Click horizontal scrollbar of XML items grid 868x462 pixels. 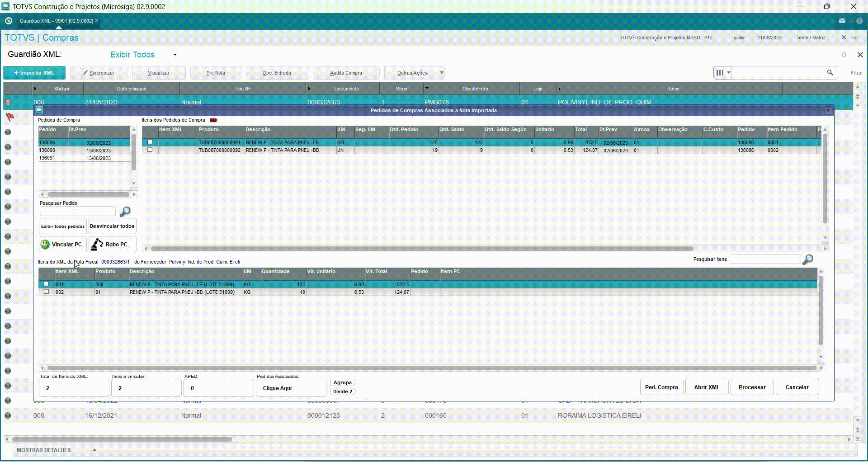(x=432, y=368)
